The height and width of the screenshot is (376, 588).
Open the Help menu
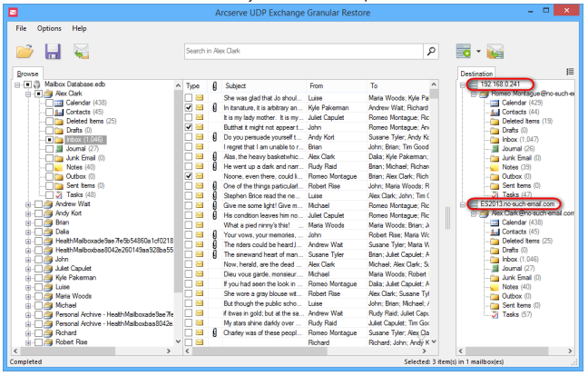[x=79, y=28]
